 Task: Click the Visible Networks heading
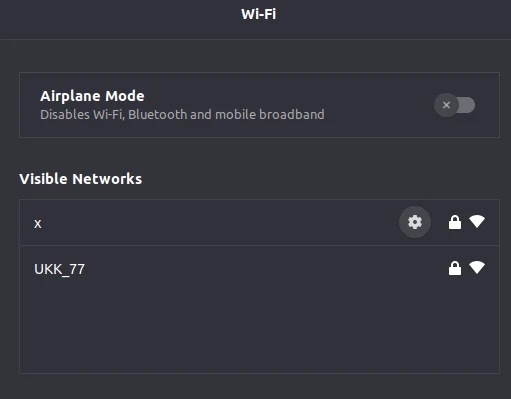click(x=81, y=179)
